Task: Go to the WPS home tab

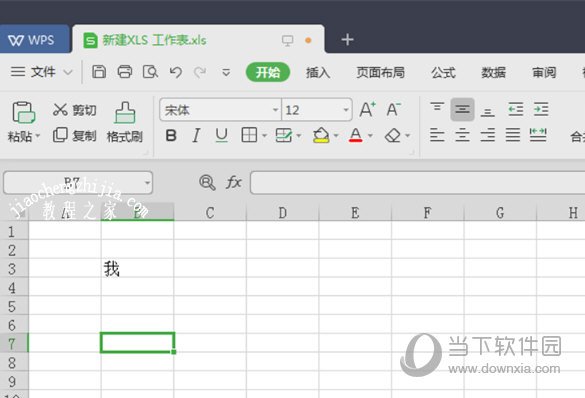Action: (35, 39)
